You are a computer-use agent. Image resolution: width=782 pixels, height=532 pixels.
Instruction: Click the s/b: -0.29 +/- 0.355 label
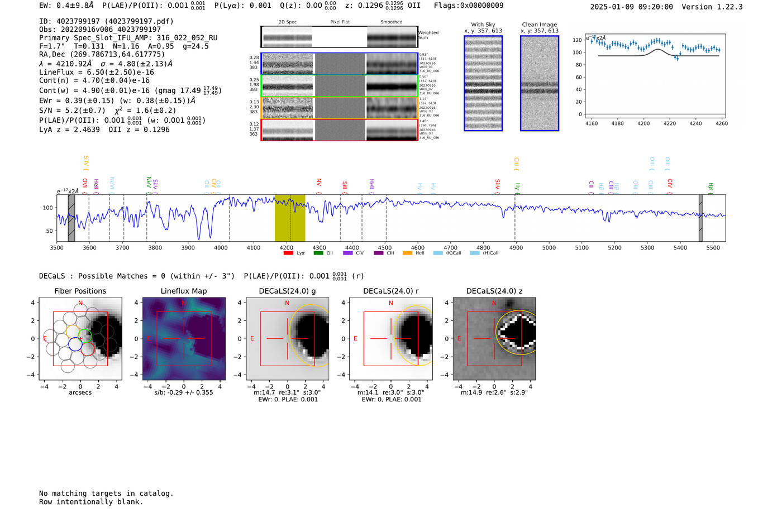pos(184,392)
